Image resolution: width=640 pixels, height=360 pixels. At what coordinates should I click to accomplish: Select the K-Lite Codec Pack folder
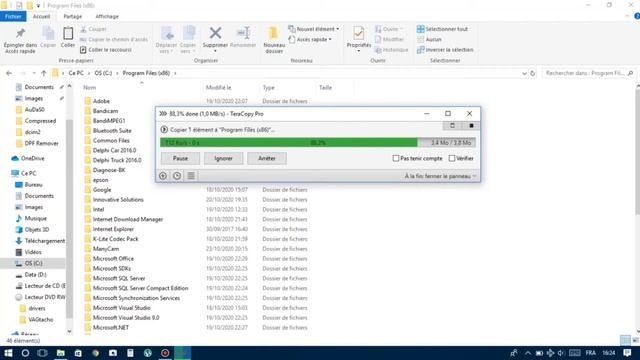click(116, 239)
